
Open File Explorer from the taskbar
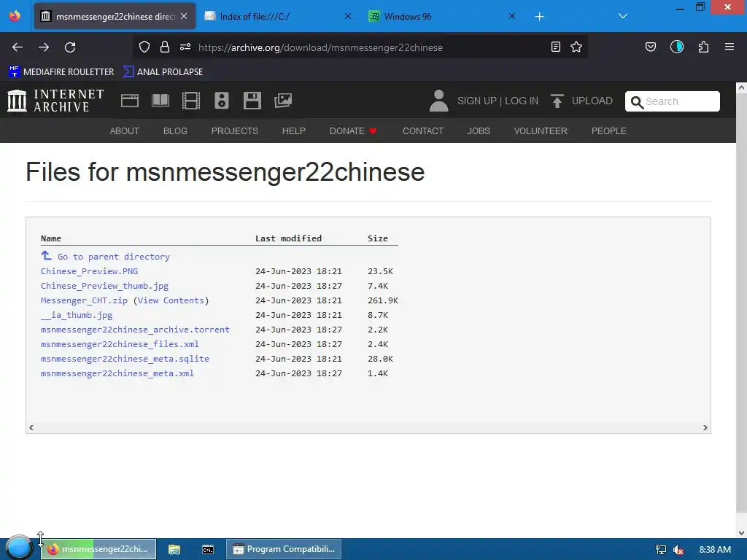click(x=174, y=549)
